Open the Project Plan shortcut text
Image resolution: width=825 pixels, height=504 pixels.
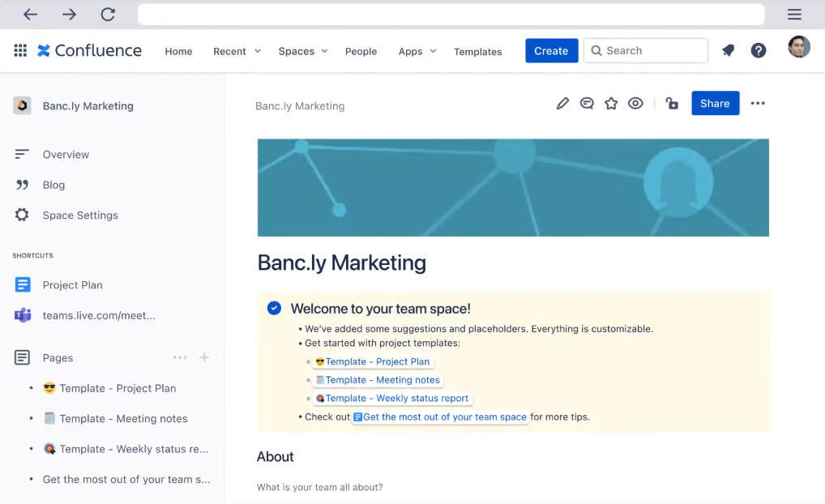[73, 284]
